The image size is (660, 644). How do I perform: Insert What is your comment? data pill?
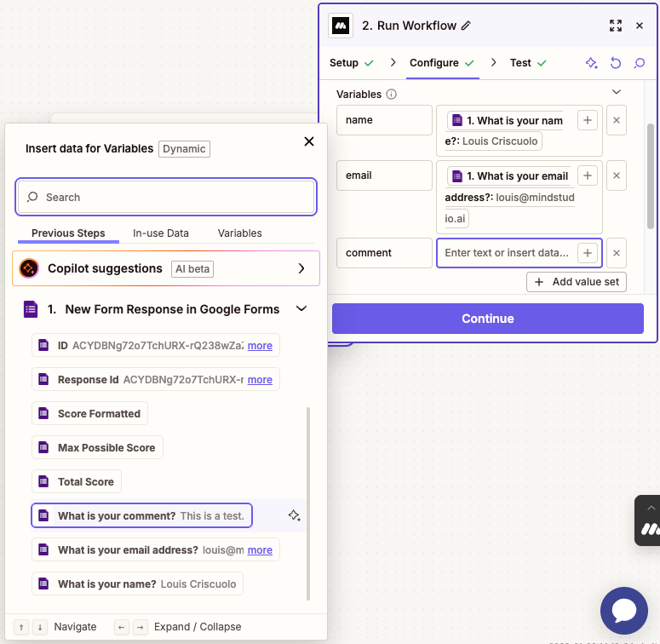click(142, 515)
